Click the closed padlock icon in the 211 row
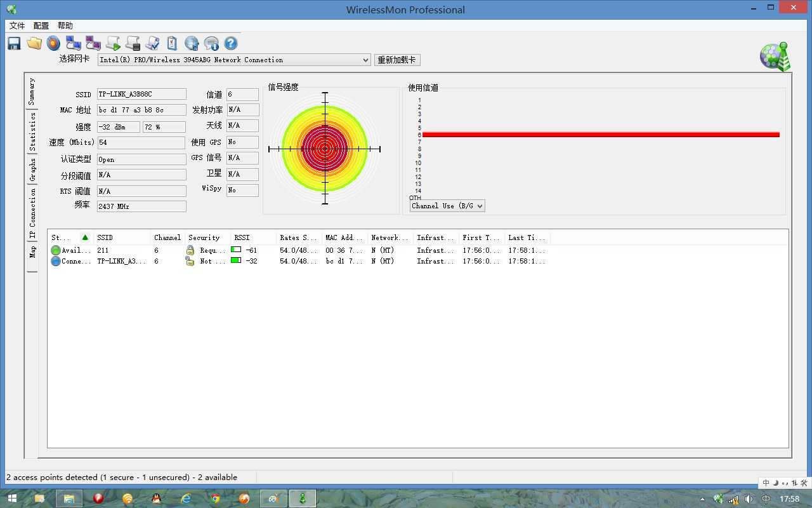 (x=190, y=250)
